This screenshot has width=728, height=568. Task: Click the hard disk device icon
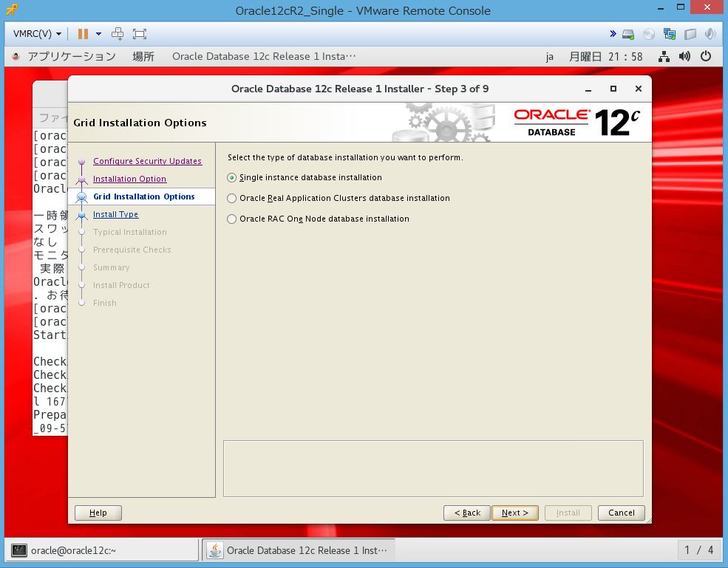coord(628,34)
